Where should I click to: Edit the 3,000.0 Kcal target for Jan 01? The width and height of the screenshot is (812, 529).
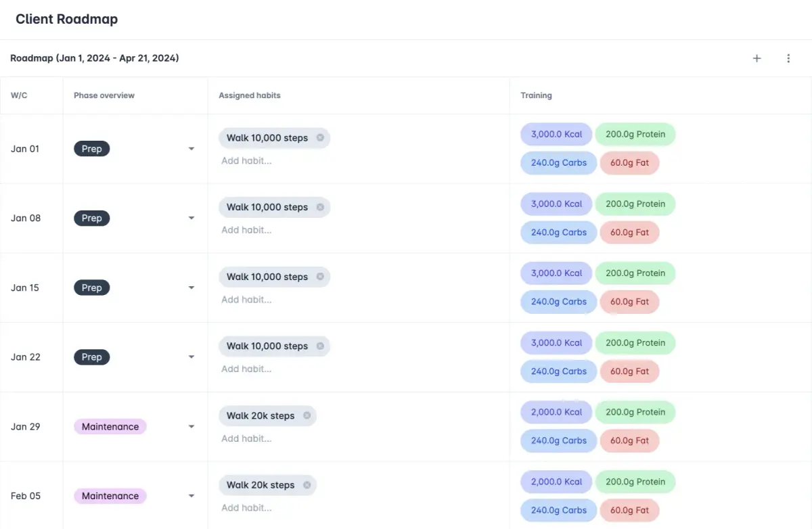click(556, 134)
